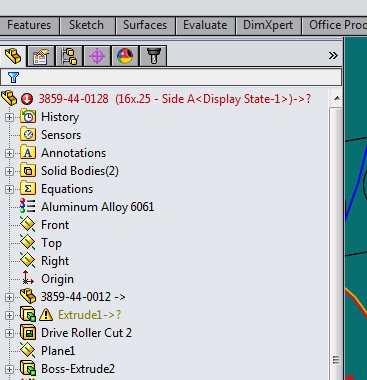This screenshot has width=367, height=380.
Task: Select the Plane1 label
Action: click(x=58, y=351)
